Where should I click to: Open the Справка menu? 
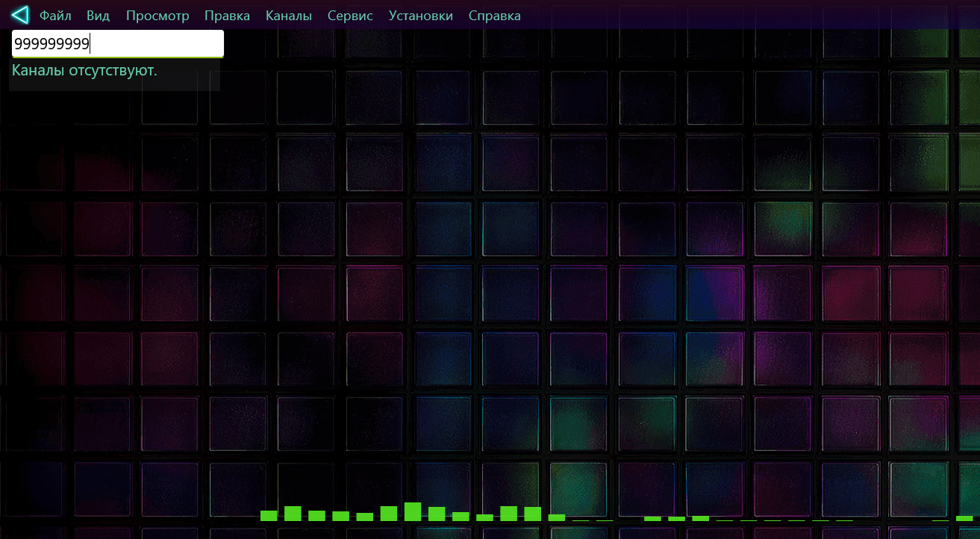[x=495, y=16]
